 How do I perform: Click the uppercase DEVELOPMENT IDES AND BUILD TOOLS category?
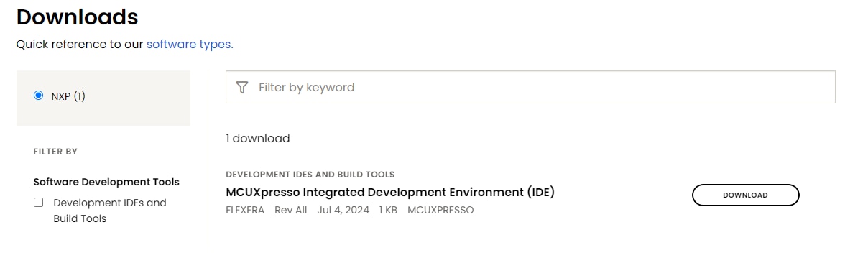coord(310,175)
